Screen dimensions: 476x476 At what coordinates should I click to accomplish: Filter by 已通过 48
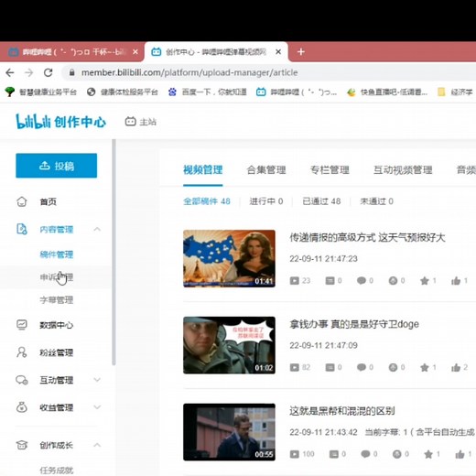(321, 201)
